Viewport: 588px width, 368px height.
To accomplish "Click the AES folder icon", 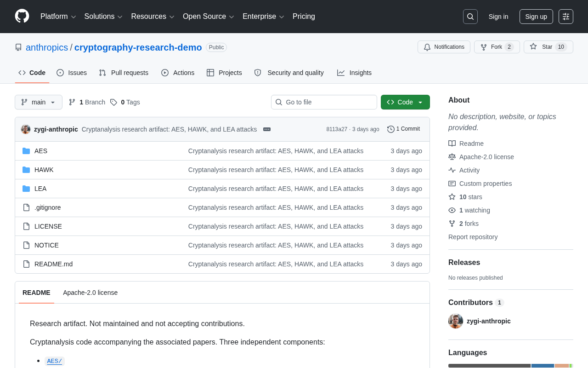I will click(x=26, y=151).
